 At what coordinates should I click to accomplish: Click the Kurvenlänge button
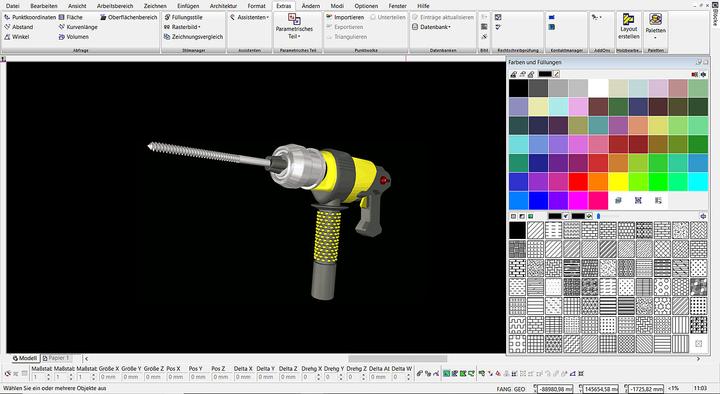[78, 27]
